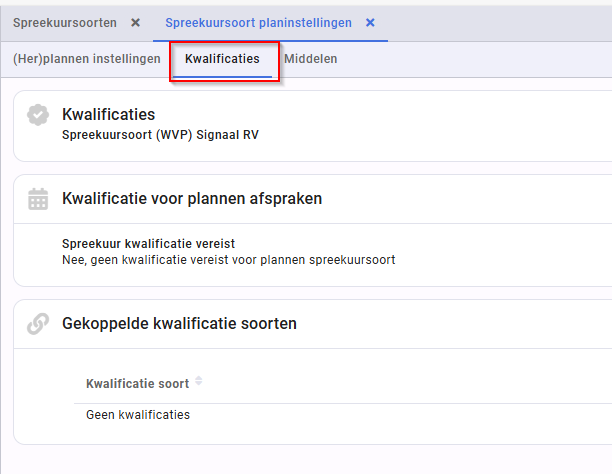Click the Nee, geen kwalificatie vereist text

(229, 260)
